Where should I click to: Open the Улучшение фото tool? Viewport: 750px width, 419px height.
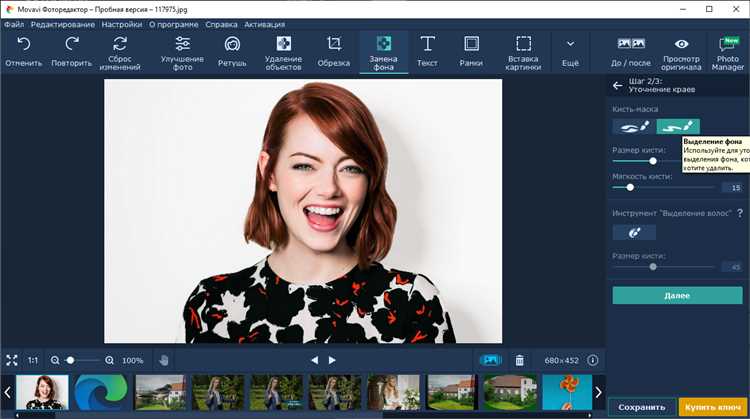click(x=182, y=53)
